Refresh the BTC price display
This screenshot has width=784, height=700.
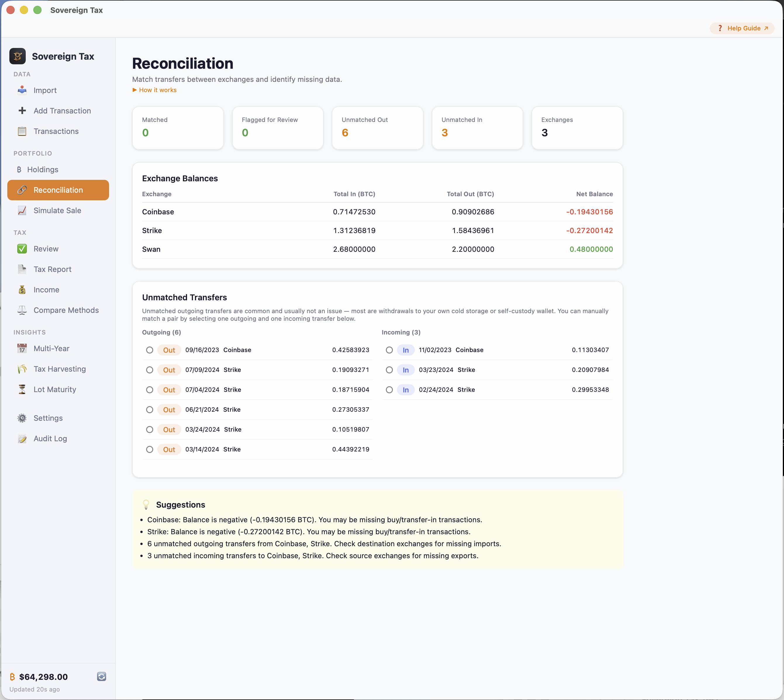(101, 677)
